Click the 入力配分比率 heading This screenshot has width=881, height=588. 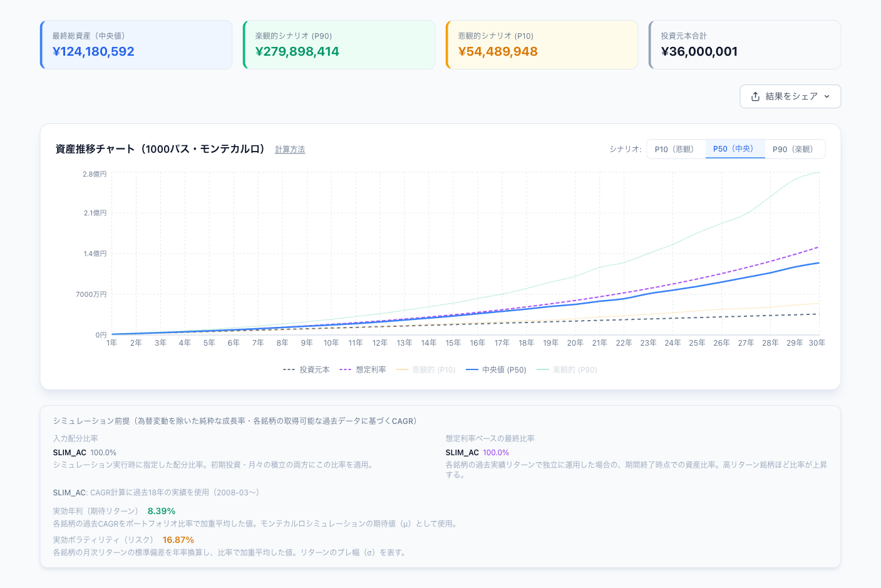[x=75, y=438]
